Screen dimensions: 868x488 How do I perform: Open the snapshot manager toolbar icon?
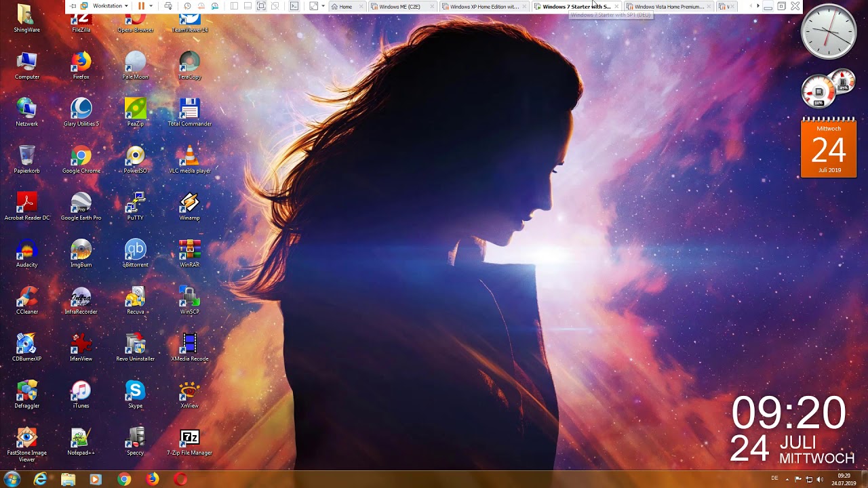pos(215,6)
